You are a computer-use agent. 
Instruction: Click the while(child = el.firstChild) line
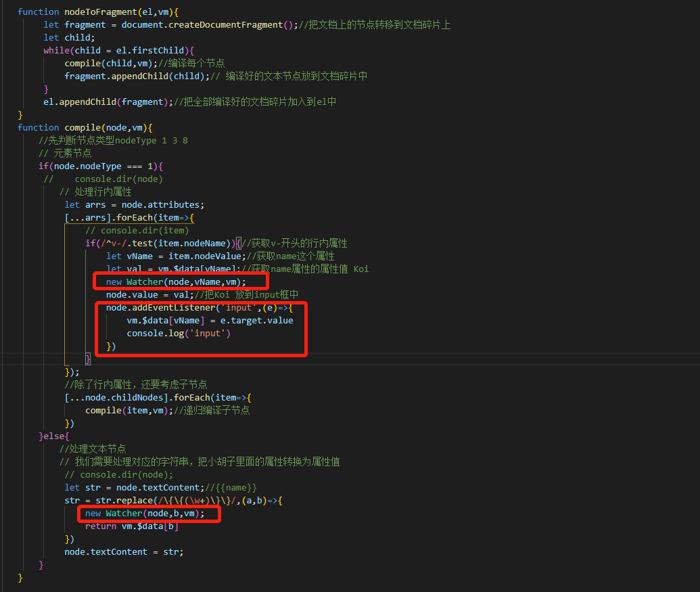[x=119, y=51]
